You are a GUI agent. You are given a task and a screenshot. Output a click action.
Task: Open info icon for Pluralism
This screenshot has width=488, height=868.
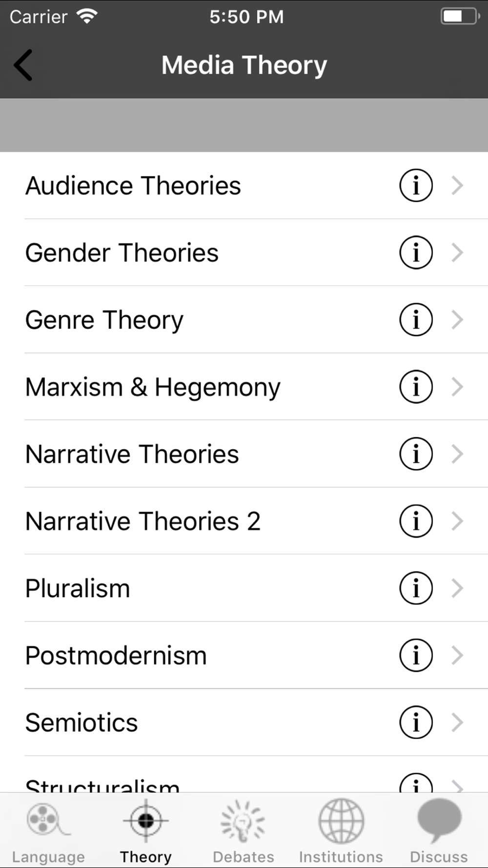coord(416,588)
